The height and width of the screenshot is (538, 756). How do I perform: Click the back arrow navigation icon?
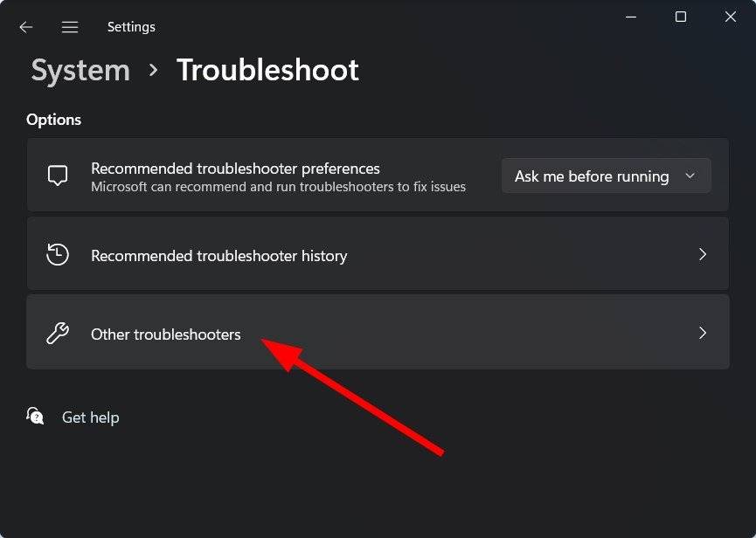[25, 27]
